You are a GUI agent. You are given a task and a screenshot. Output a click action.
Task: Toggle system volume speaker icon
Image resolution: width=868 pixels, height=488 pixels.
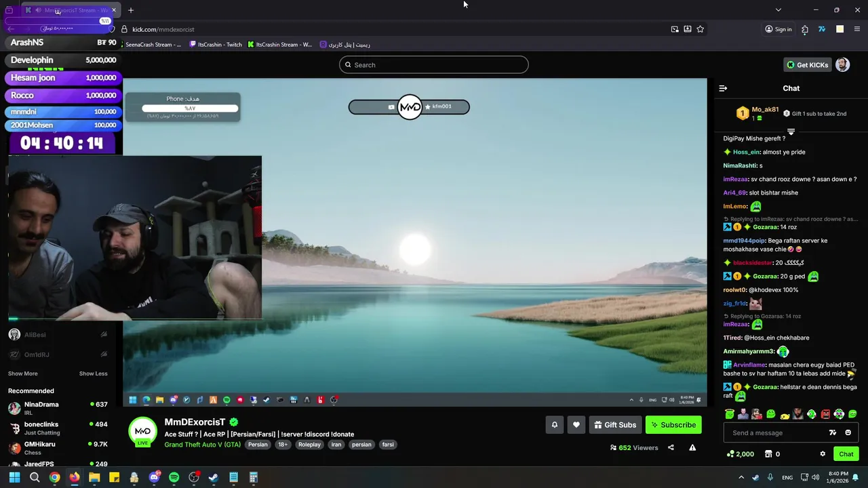pyautogui.click(x=816, y=477)
